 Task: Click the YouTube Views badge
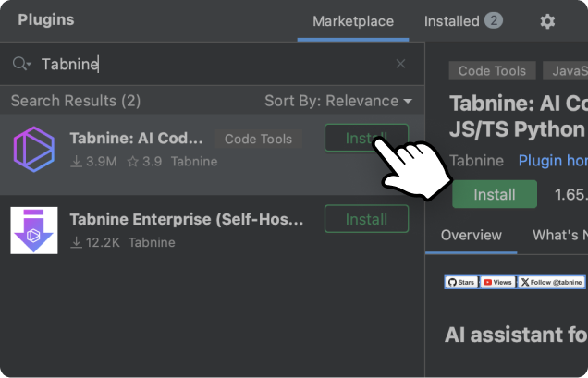click(x=497, y=282)
